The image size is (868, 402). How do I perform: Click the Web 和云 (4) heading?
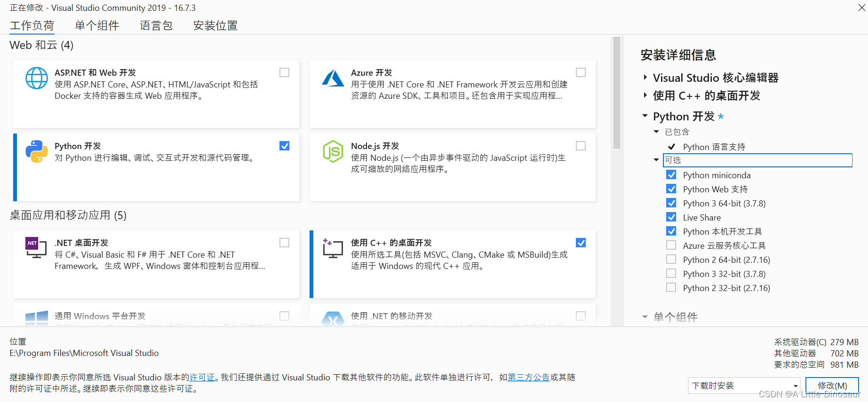coord(42,45)
